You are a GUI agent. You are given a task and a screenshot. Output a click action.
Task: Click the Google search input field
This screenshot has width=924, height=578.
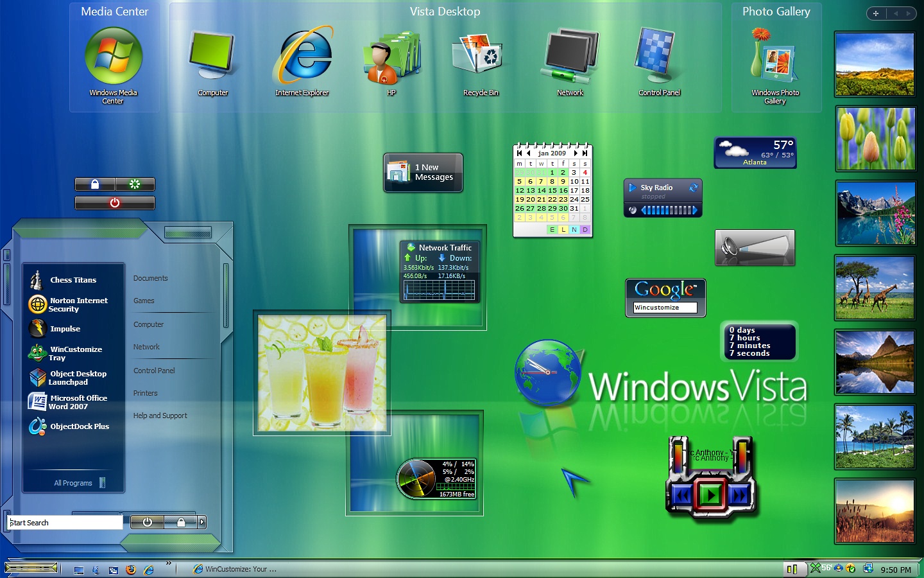click(665, 308)
